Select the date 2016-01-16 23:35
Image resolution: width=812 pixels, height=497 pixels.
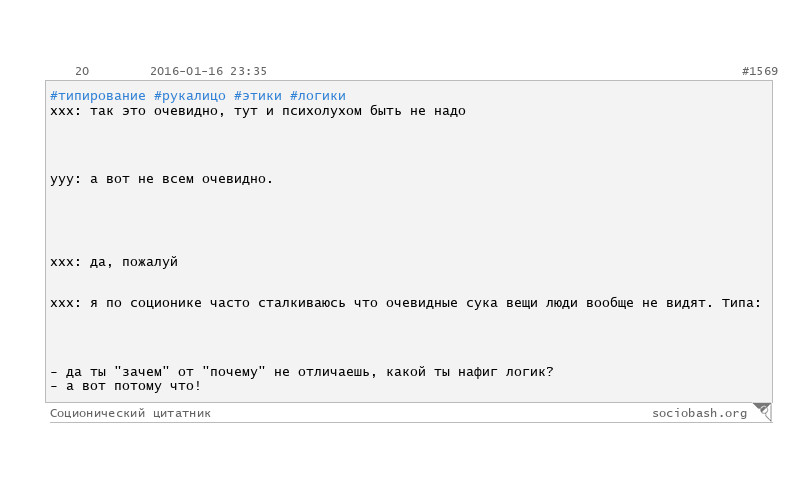point(209,71)
